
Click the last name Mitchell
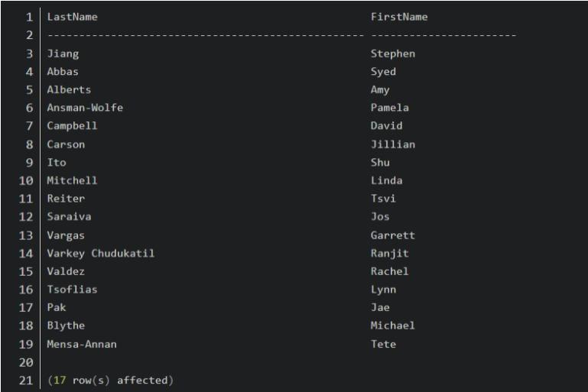tap(73, 180)
